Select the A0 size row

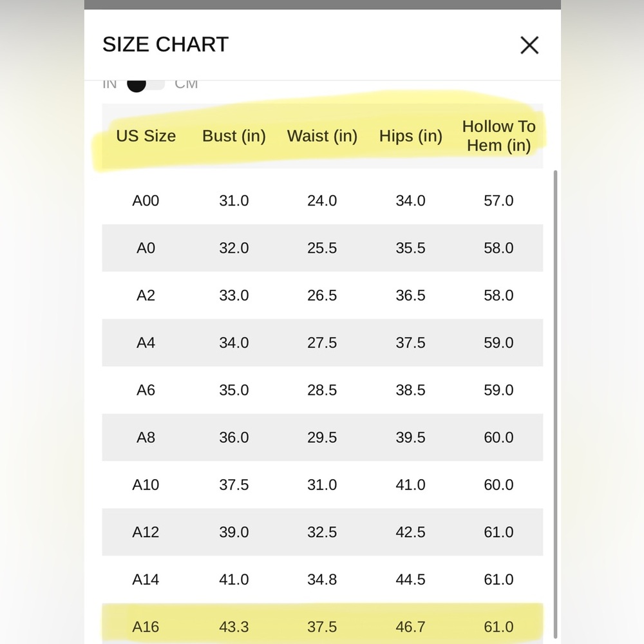tap(323, 248)
